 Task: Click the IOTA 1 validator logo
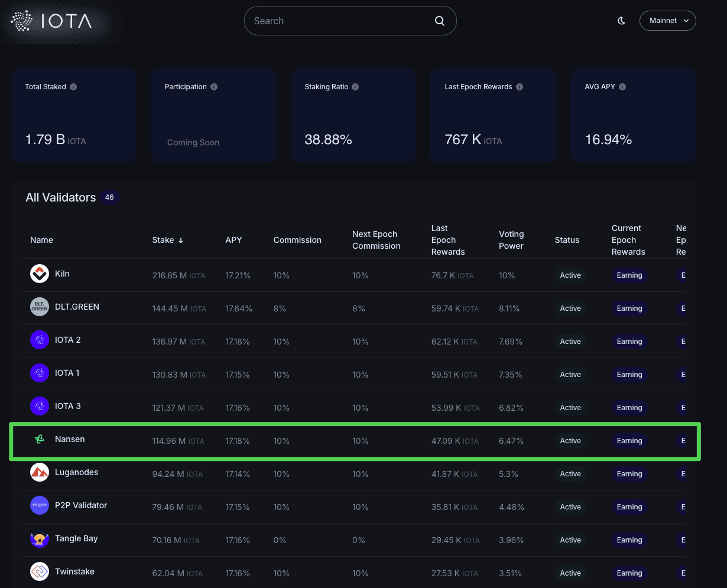click(x=40, y=373)
